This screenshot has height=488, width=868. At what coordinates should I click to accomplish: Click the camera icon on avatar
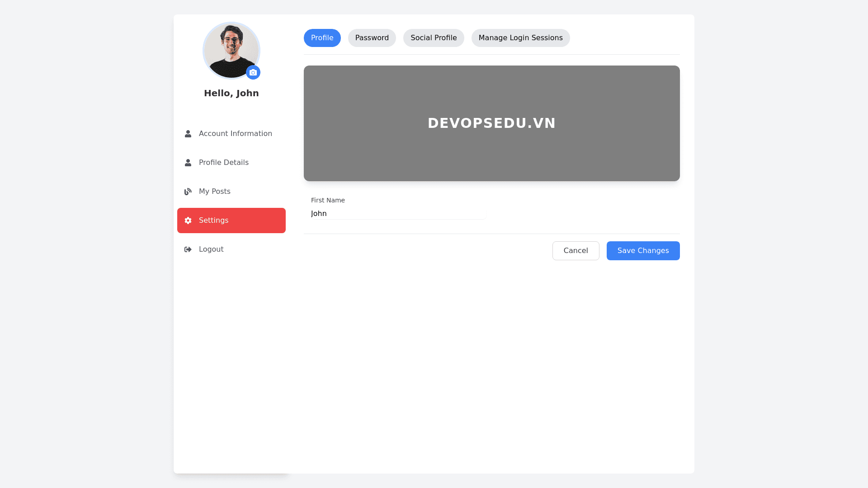pos(253,72)
